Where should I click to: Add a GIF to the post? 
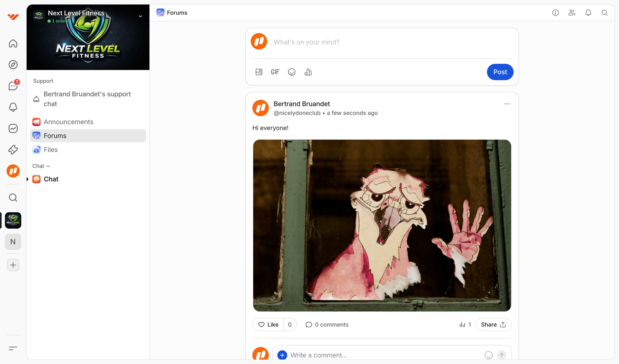275,72
